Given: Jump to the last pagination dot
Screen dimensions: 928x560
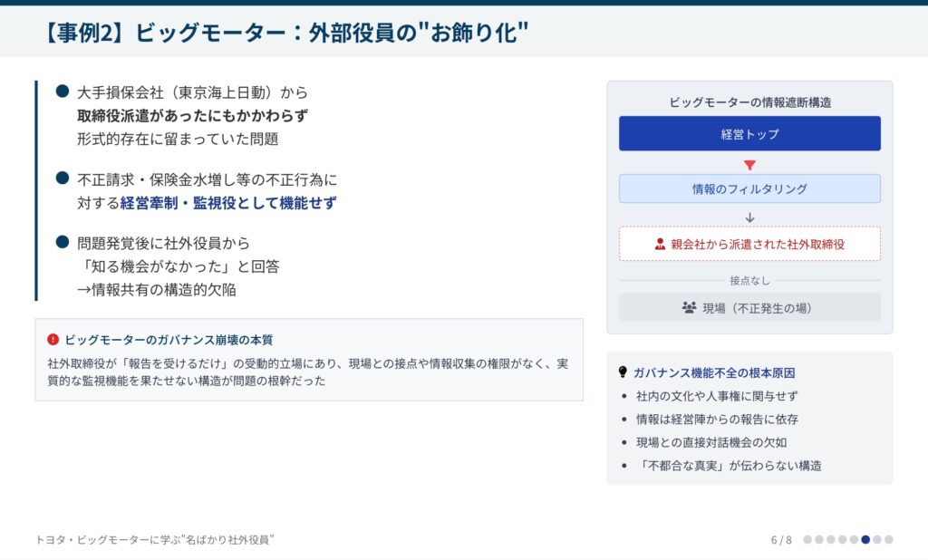Looking at the screenshot, I should click(x=888, y=539).
